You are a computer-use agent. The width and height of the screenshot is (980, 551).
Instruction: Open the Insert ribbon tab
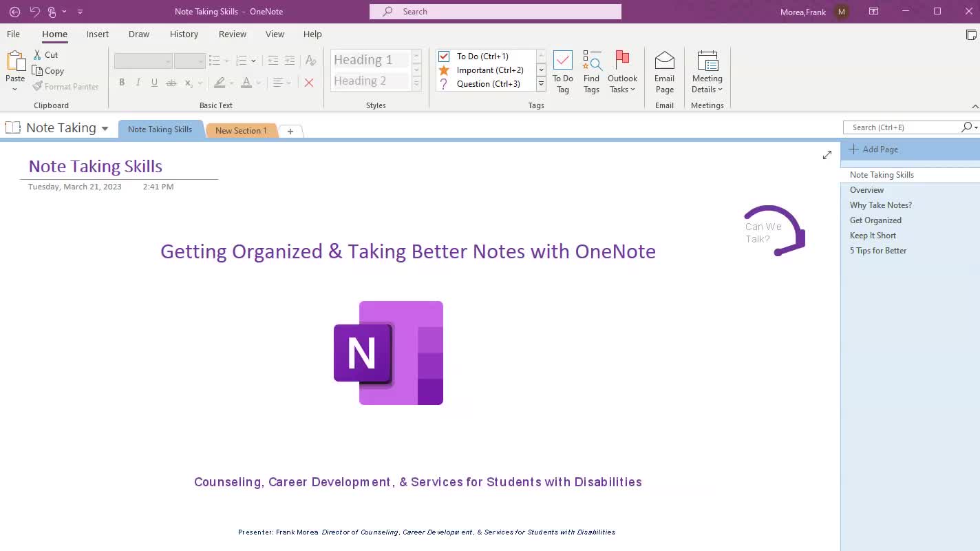[x=98, y=34]
